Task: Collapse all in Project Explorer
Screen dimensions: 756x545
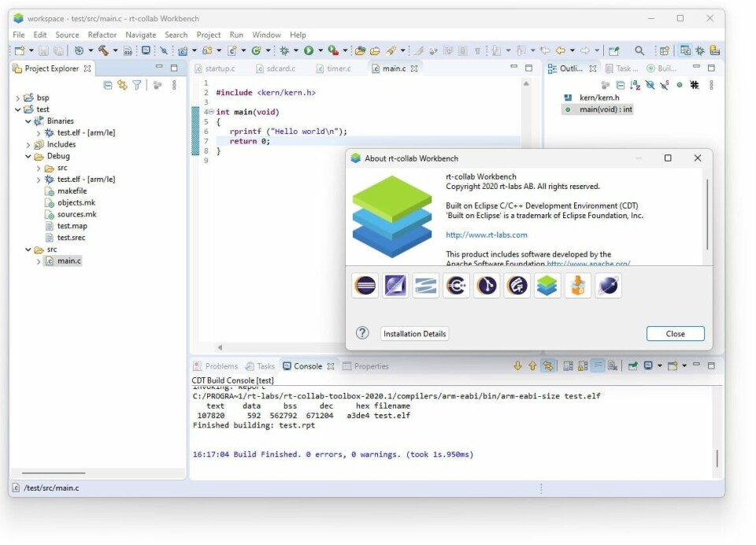Action: (x=108, y=85)
